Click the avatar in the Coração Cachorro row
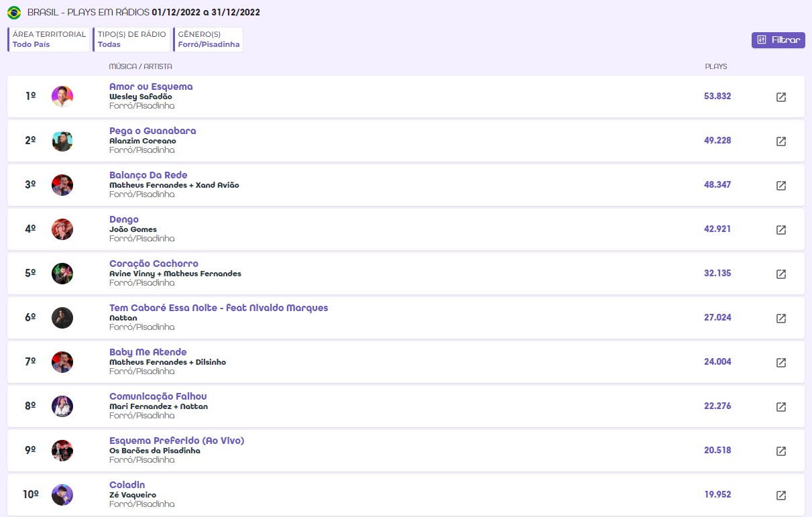Viewport: 812px width, 517px height. (62, 274)
